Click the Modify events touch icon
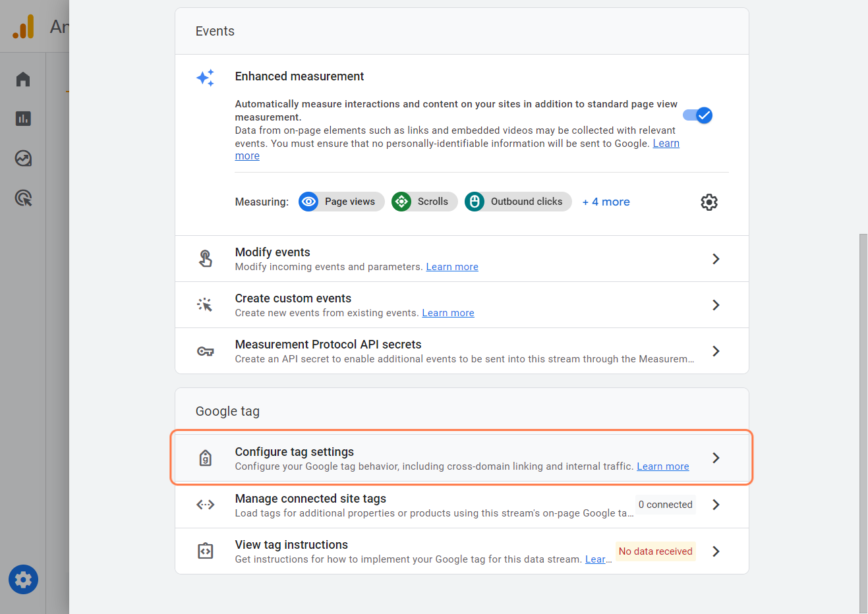Viewport: 868px width, 614px height. coord(206,259)
